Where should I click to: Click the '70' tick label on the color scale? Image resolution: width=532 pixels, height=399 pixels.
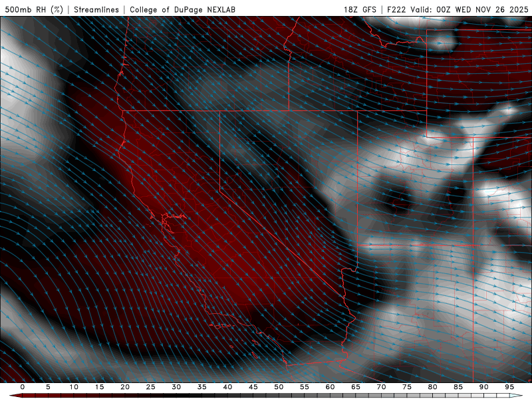coord(381,387)
